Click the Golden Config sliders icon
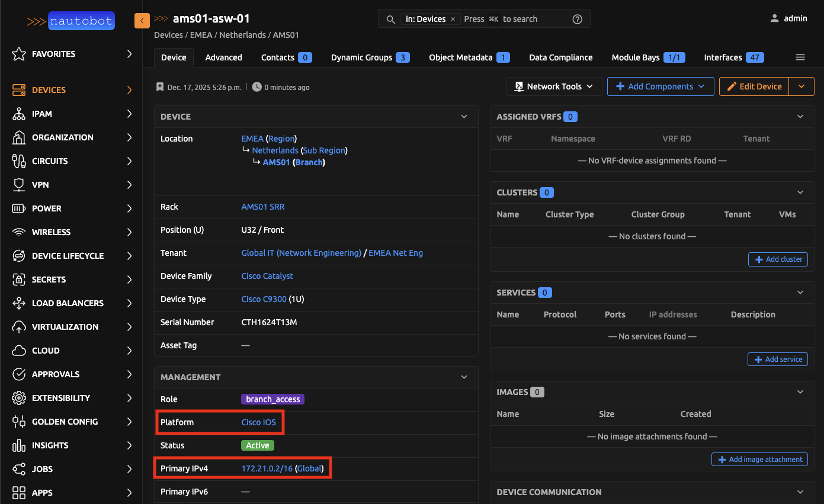Screen dimensions: 824x504 pos(19,422)
